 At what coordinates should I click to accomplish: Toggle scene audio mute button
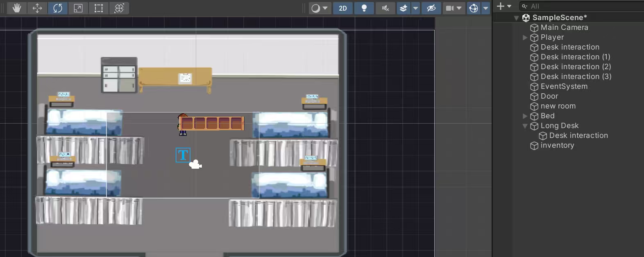point(385,8)
